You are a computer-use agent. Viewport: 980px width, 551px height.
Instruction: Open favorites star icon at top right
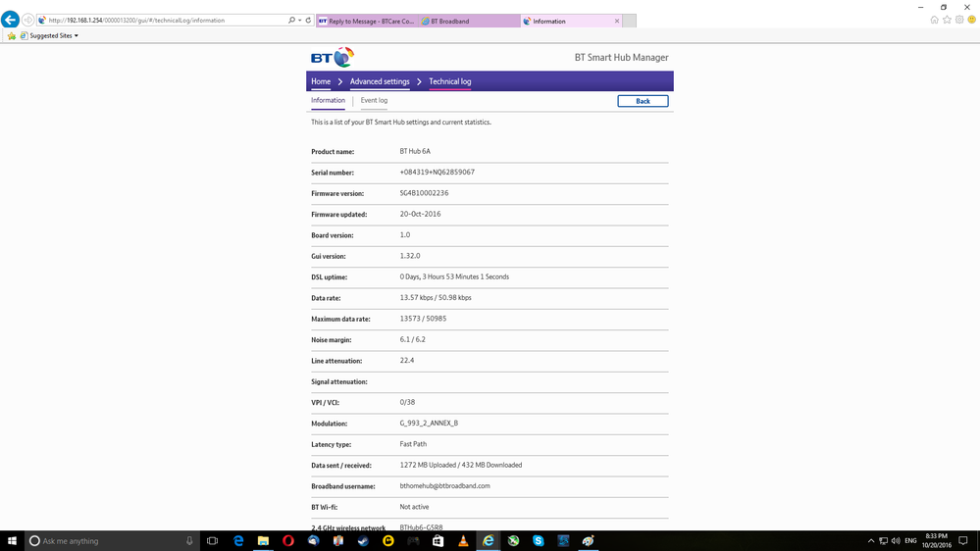pyautogui.click(x=947, y=20)
